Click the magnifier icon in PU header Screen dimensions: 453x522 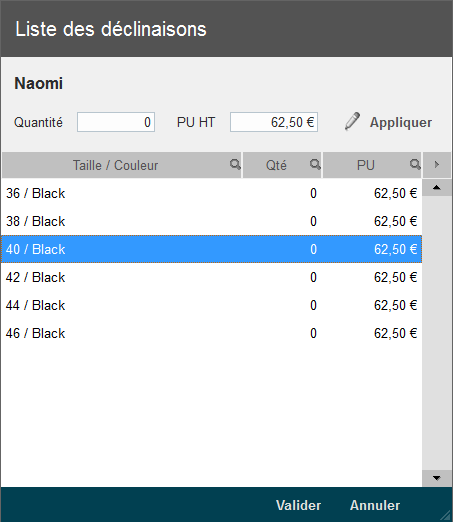(x=415, y=164)
